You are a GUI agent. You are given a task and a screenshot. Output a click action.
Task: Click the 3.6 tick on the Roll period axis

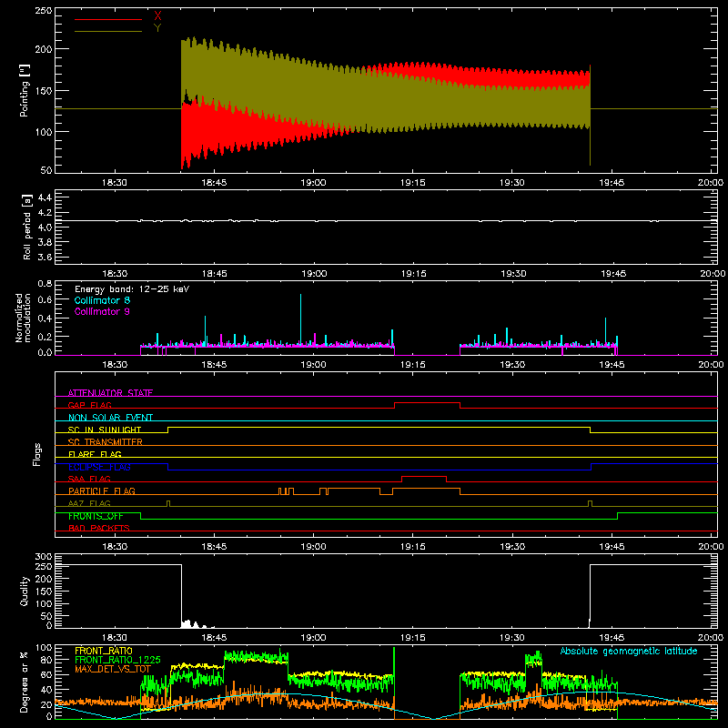point(45,257)
